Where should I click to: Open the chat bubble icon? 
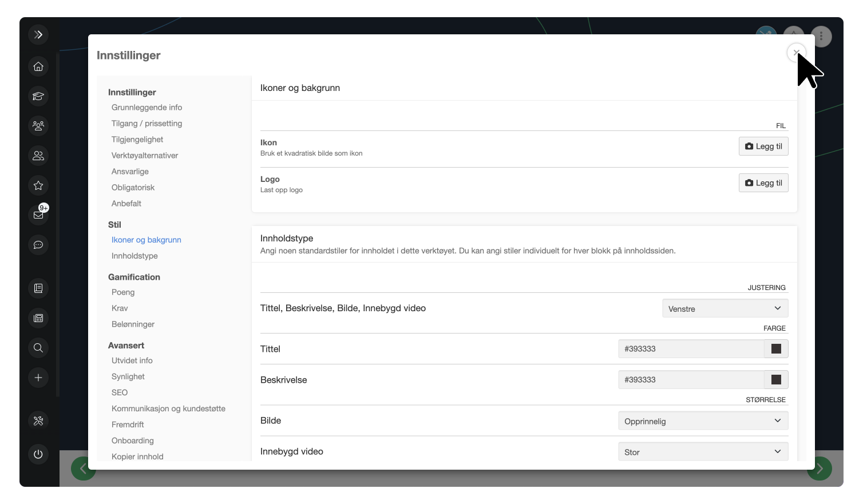pyautogui.click(x=38, y=245)
